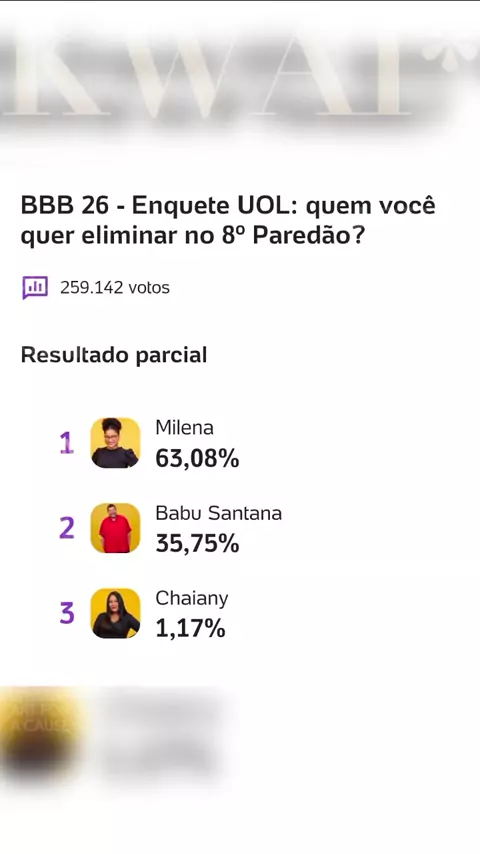Click the purple poll chart icon
The image size is (480, 854).
tap(35, 288)
